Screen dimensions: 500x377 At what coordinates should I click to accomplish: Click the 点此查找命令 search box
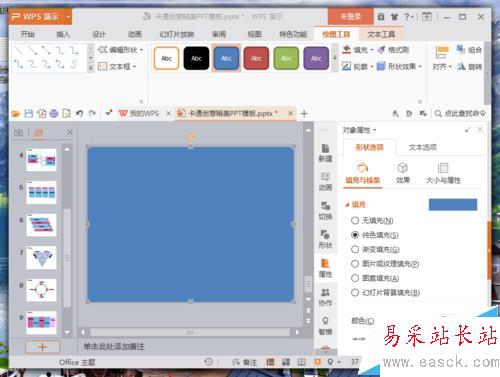point(460,114)
